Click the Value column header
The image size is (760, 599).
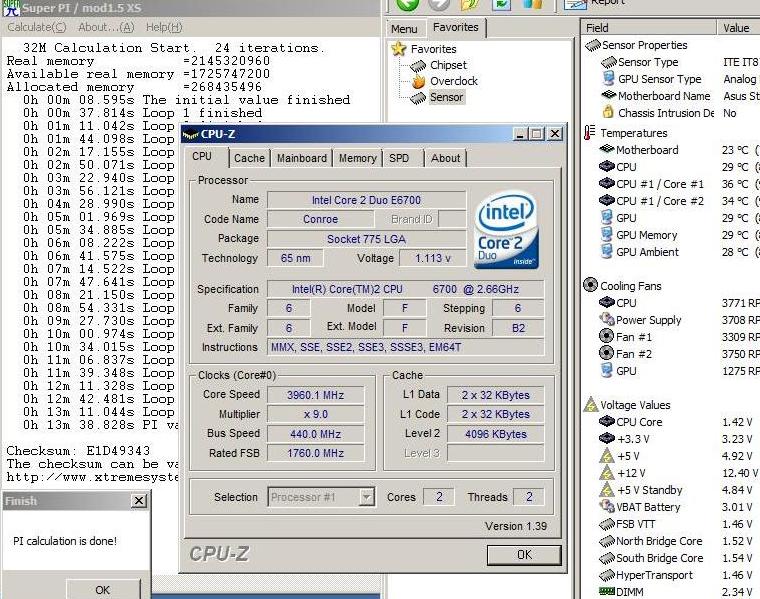coord(738,28)
